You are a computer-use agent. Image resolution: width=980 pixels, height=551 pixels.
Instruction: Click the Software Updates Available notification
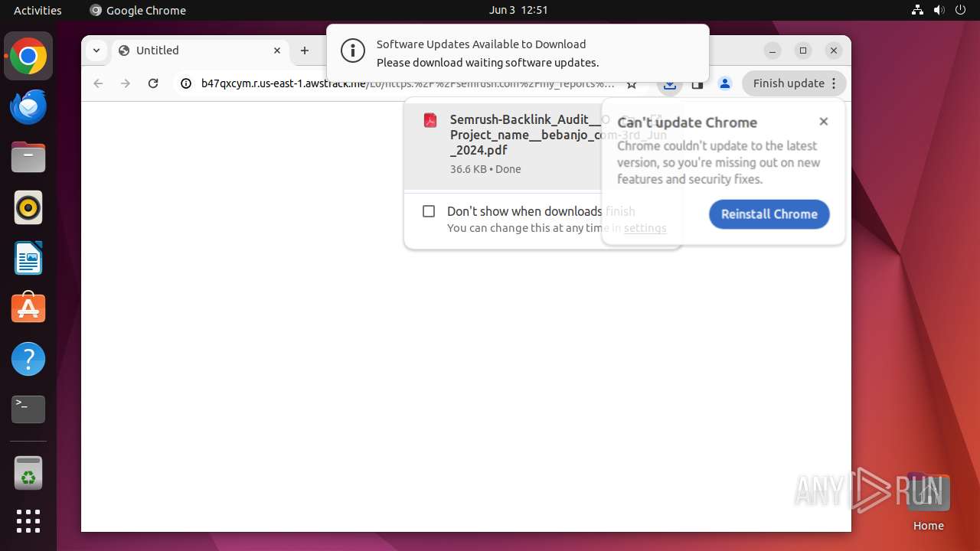[518, 53]
